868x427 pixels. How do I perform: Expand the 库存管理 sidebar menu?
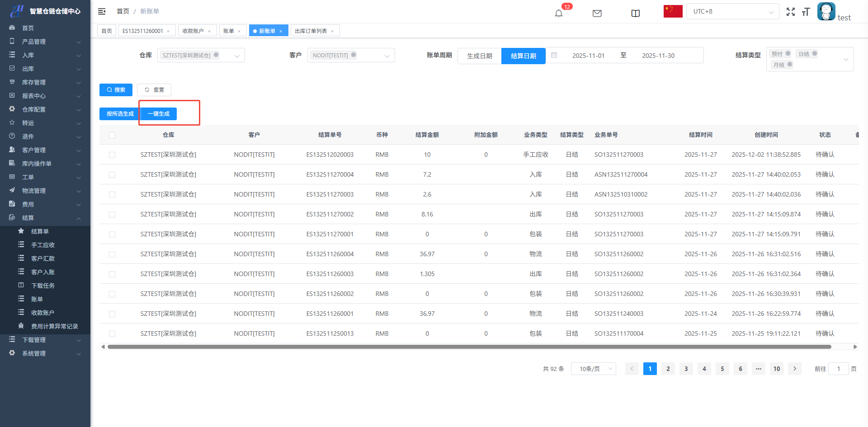click(45, 82)
